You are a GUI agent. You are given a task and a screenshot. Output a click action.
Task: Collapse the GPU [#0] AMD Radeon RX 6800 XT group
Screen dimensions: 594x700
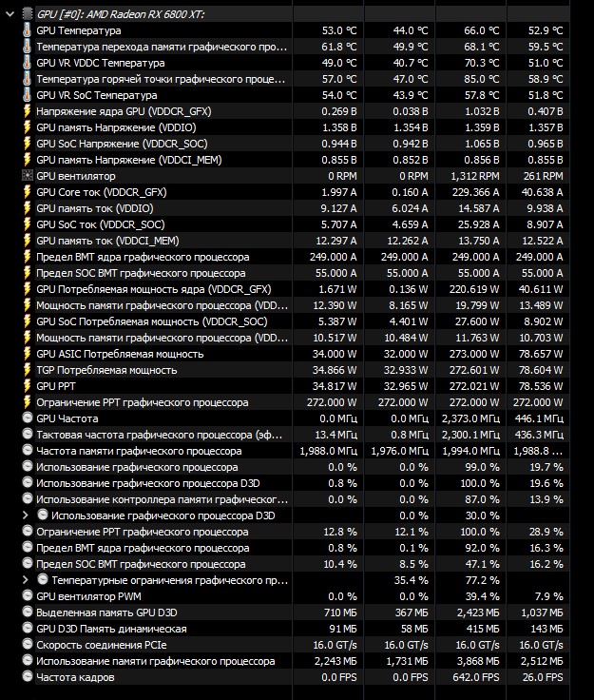tap(10, 14)
